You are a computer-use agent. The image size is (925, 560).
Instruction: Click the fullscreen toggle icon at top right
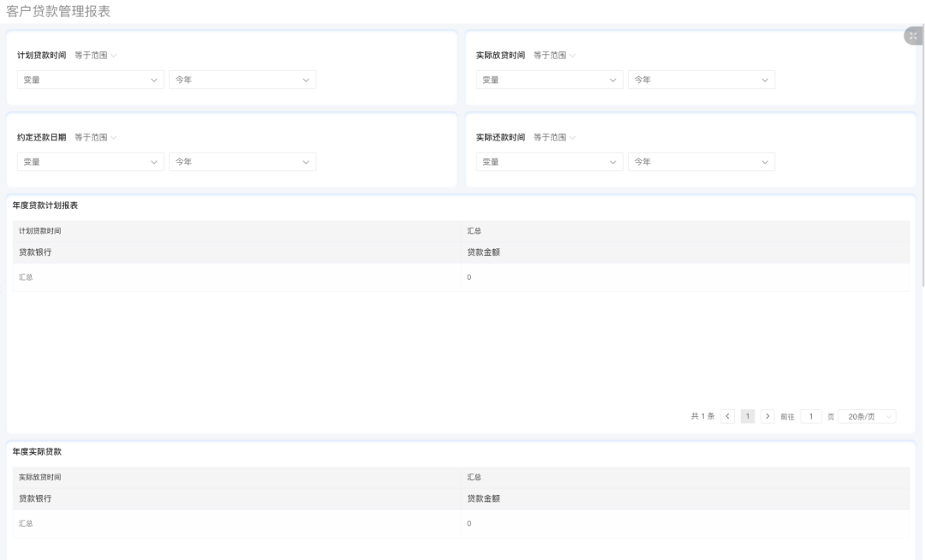(x=913, y=35)
